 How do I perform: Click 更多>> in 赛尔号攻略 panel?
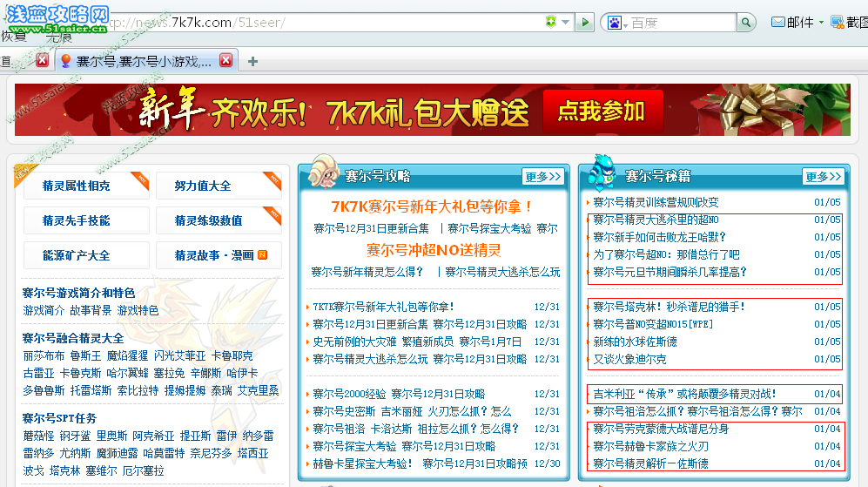(x=543, y=177)
